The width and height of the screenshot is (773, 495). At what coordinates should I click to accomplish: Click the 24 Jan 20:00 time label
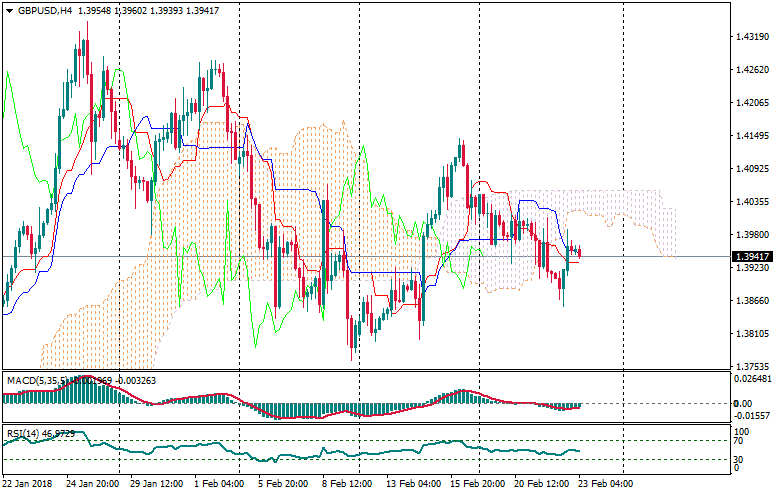click(91, 484)
